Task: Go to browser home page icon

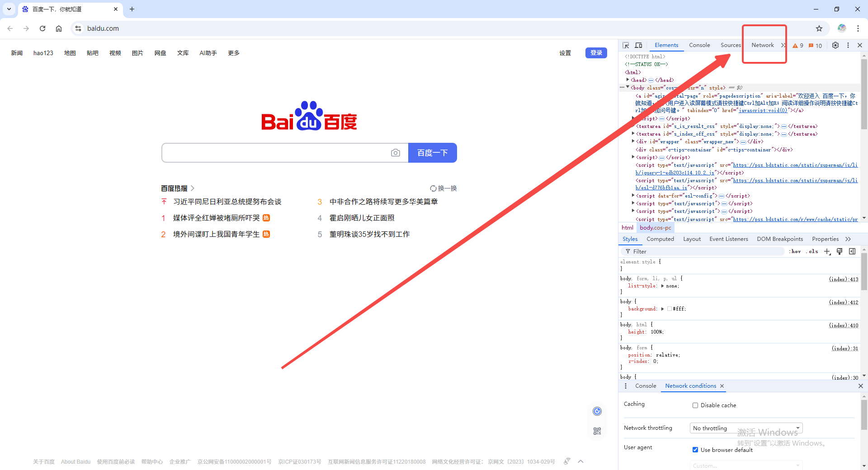Action: [x=59, y=28]
